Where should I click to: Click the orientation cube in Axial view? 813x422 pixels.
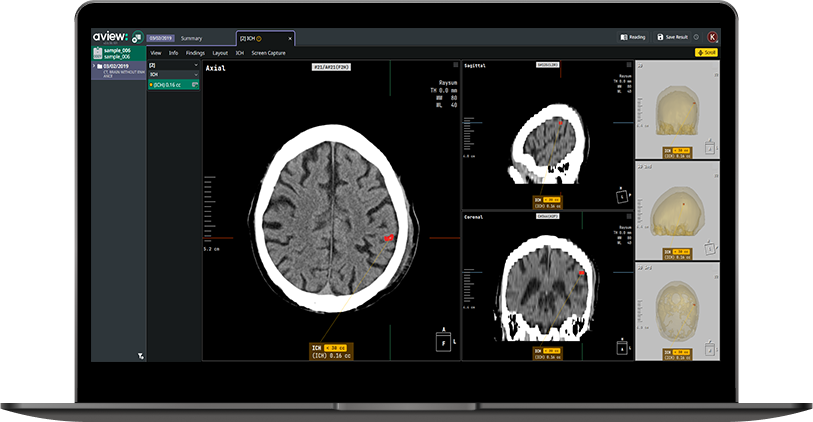pyautogui.click(x=443, y=343)
